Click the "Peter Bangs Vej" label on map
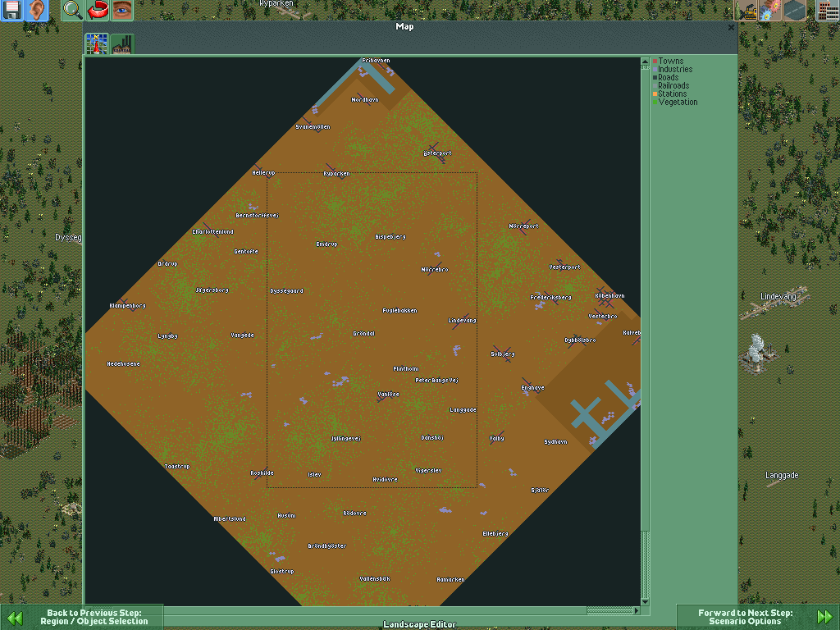 tap(436, 381)
